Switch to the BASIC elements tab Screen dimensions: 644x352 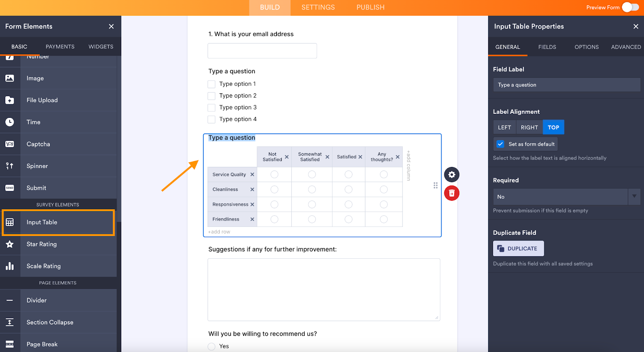pyautogui.click(x=19, y=47)
